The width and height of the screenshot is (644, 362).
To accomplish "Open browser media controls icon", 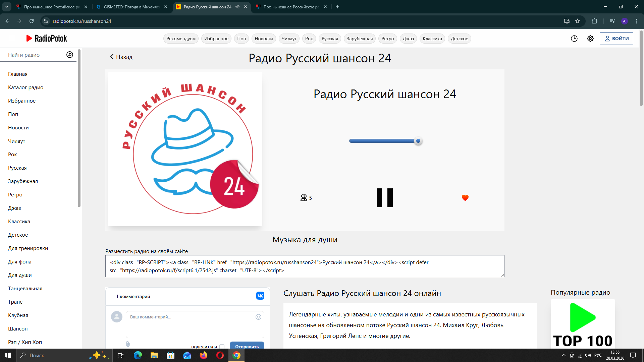I will (x=612, y=21).
